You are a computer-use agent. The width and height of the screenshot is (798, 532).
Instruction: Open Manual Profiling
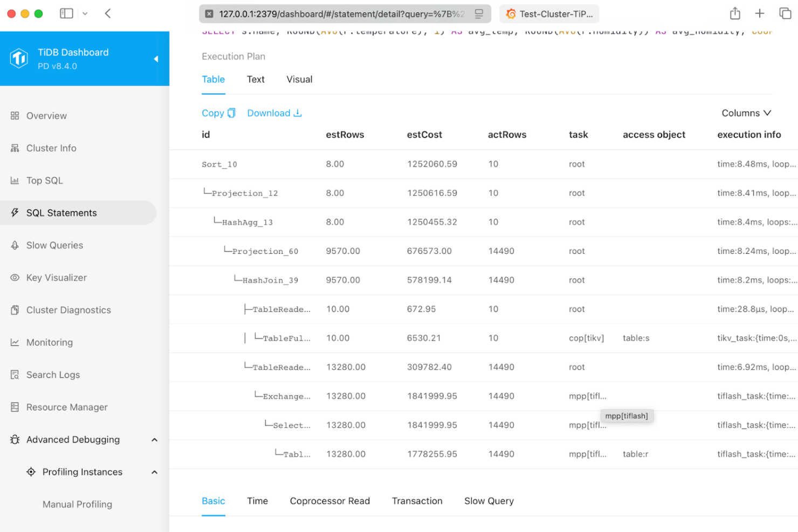[77, 504]
